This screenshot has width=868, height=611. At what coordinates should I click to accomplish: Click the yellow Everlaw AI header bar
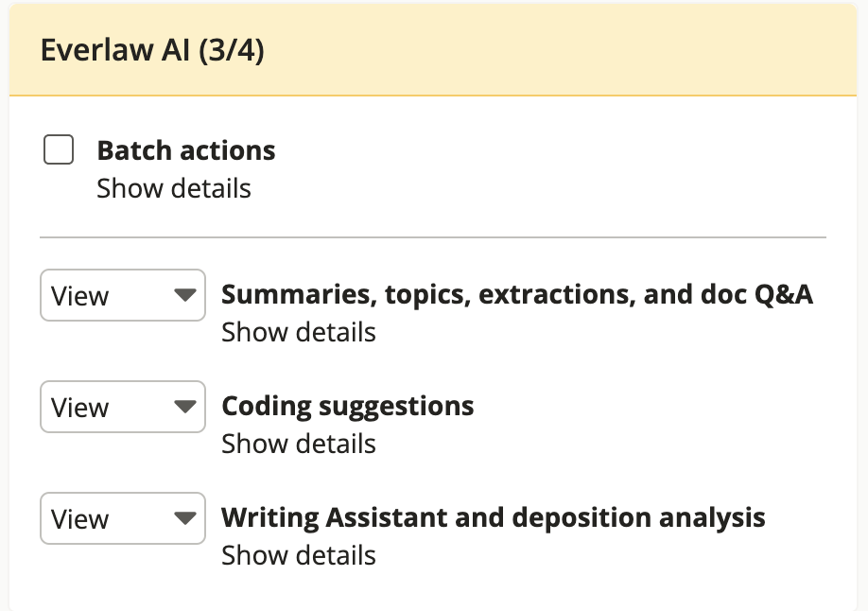tap(433, 50)
